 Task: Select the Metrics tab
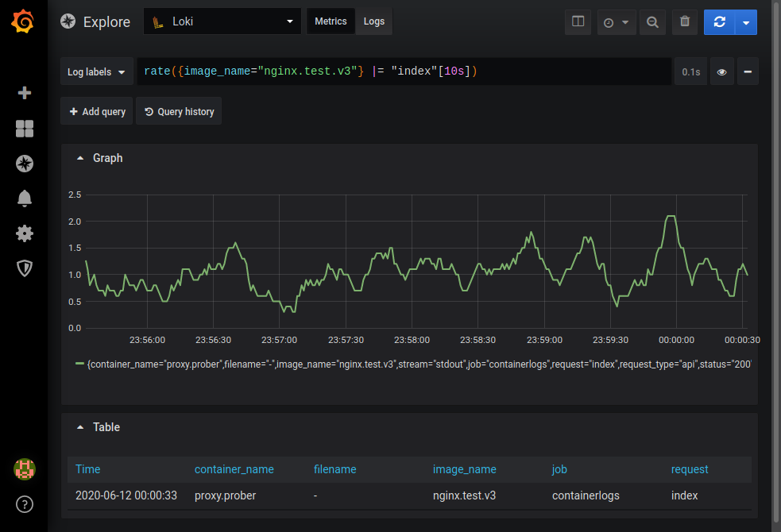pos(331,21)
